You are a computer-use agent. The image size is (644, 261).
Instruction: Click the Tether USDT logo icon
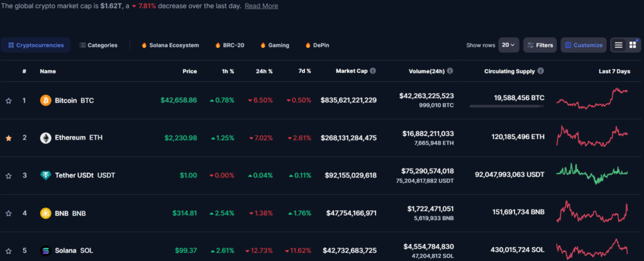[46, 175]
